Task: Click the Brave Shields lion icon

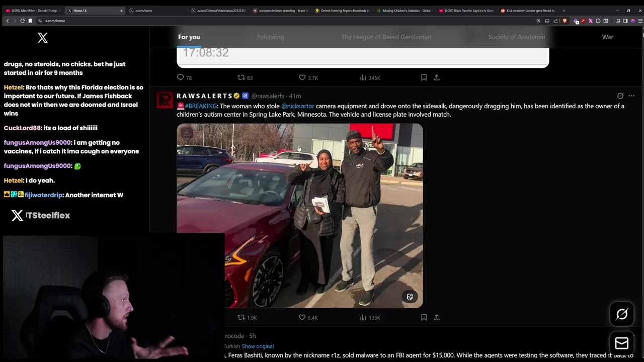Action: 565,21
